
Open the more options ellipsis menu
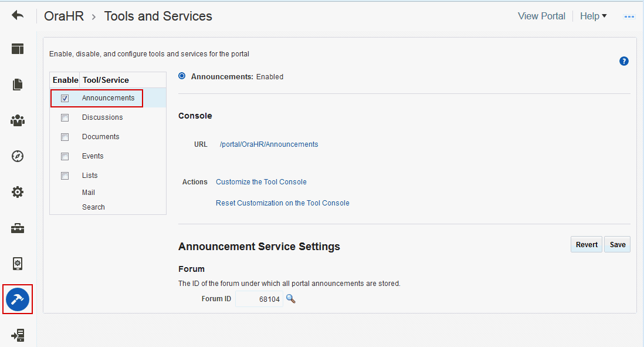629,16
